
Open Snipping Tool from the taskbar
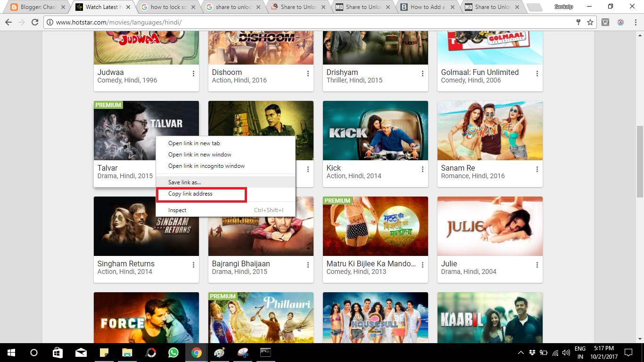[242, 353]
